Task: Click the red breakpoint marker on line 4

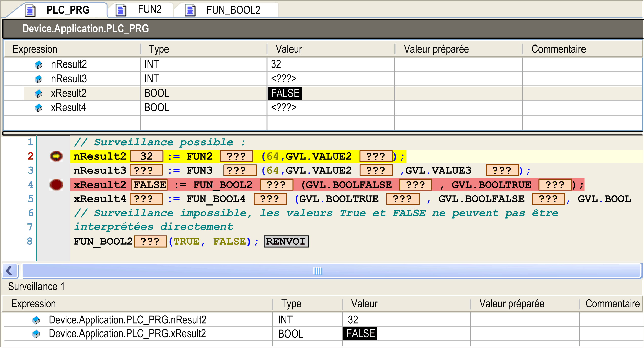Action: pyautogui.click(x=56, y=185)
